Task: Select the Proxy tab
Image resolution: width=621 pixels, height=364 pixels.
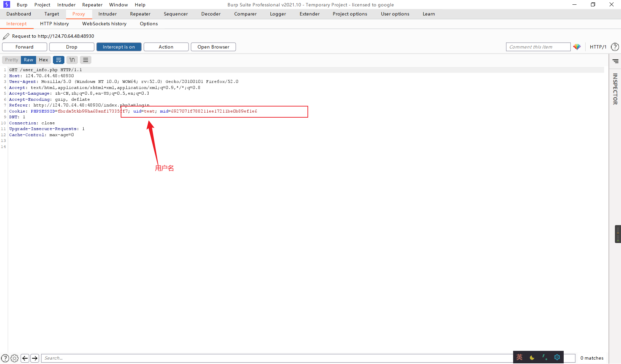Action: click(x=79, y=14)
